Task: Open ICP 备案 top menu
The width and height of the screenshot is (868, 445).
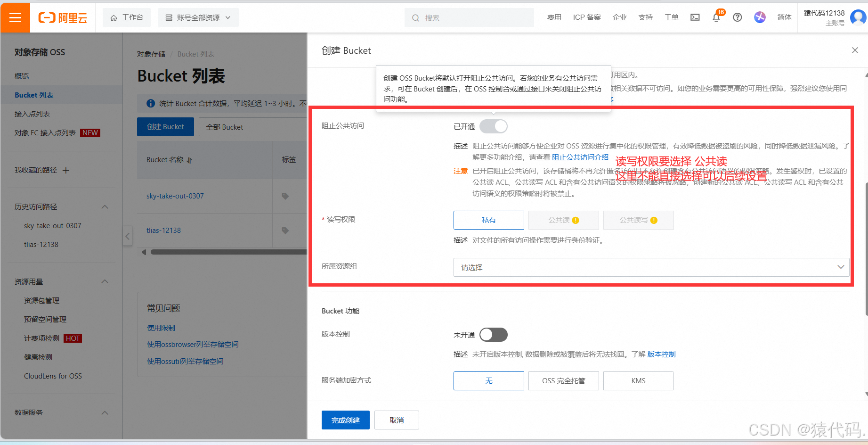Action: pos(587,17)
